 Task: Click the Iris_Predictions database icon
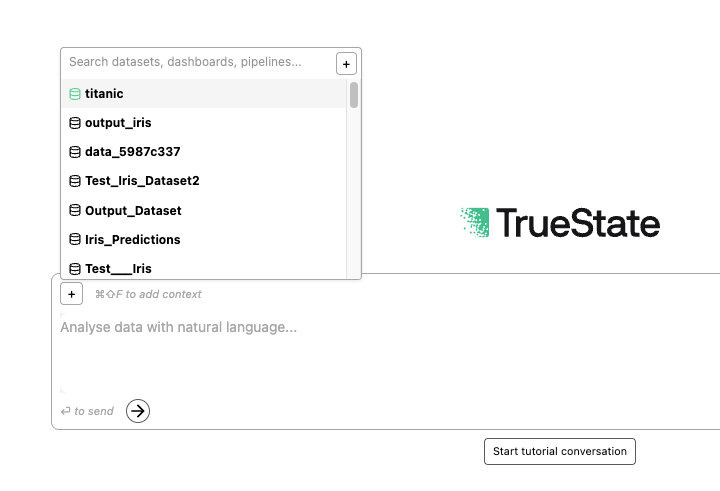pyautogui.click(x=75, y=239)
